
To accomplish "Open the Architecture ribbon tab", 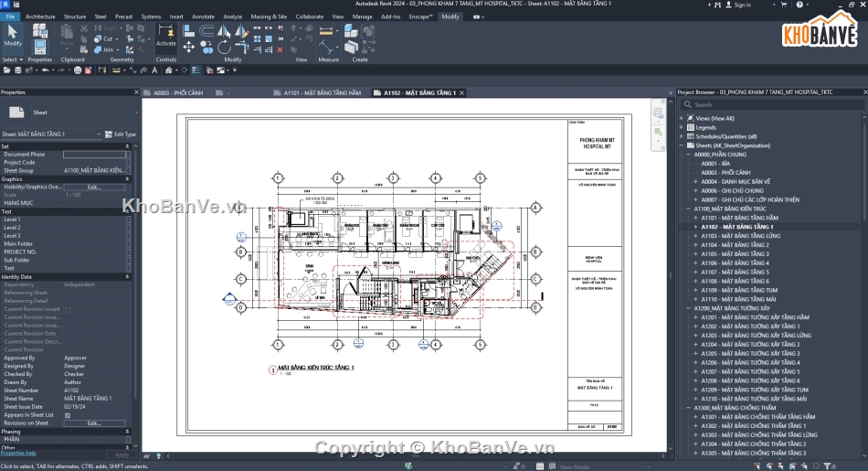I will (x=40, y=16).
